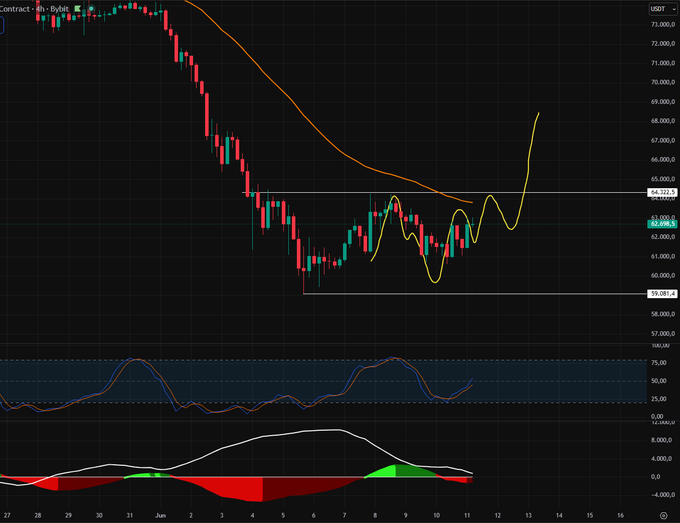
Task: Click the 29 date label on time axis
Action: (68, 515)
